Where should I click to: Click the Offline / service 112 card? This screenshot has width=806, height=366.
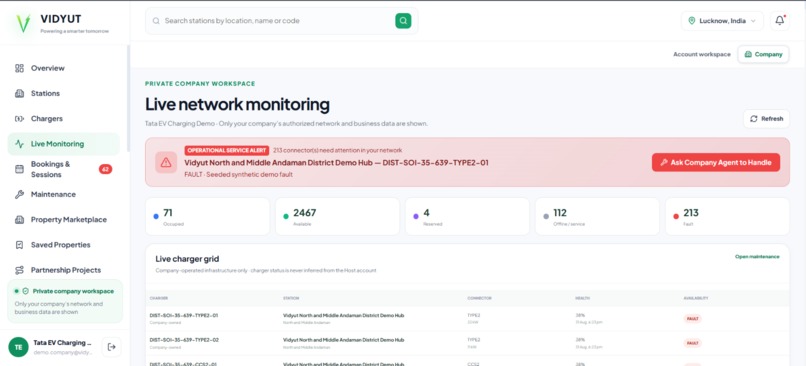pyautogui.click(x=597, y=216)
